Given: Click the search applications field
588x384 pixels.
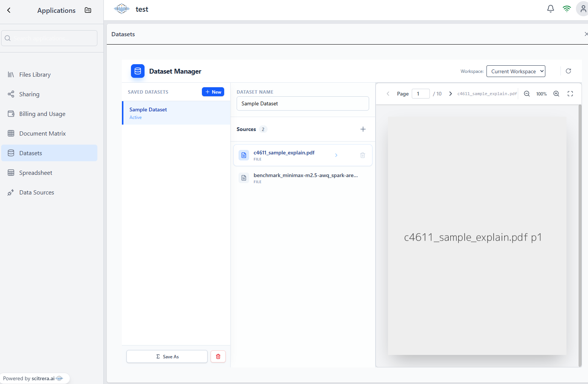Looking at the screenshot, I should point(49,38).
